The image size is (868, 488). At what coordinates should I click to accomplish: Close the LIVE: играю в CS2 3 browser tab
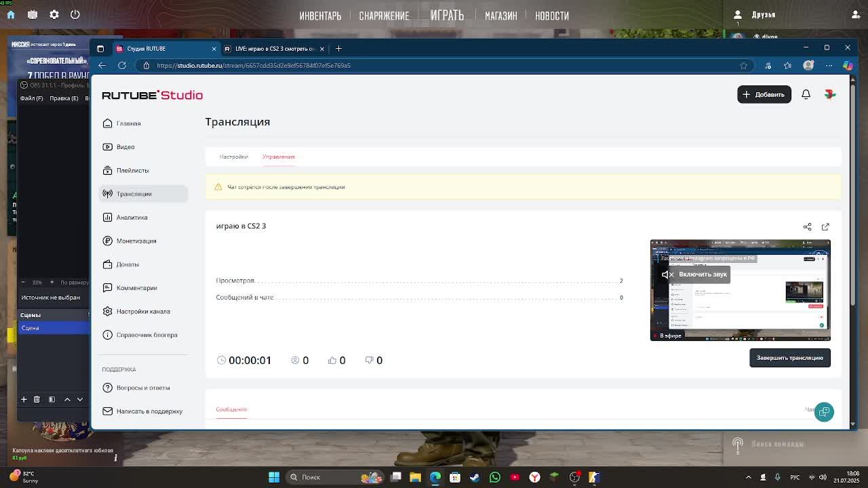pos(321,49)
